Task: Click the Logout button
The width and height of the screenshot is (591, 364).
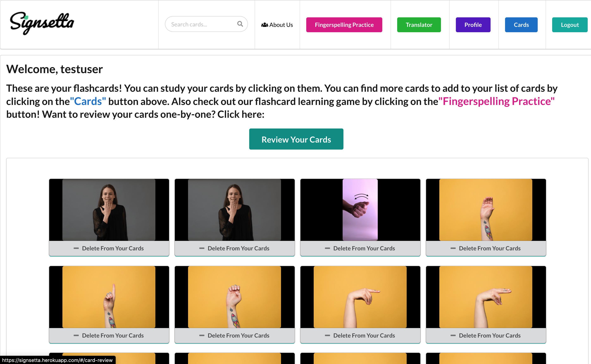Action: (570, 25)
